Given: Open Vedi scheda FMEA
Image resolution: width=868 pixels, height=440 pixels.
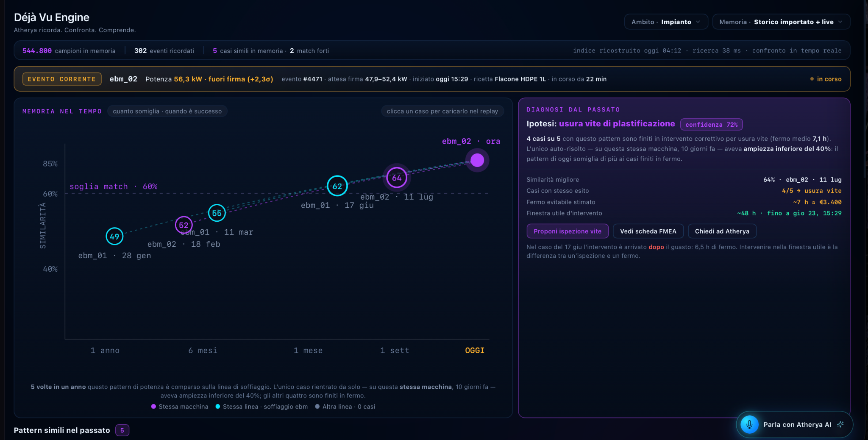Looking at the screenshot, I should click(648, 231).
